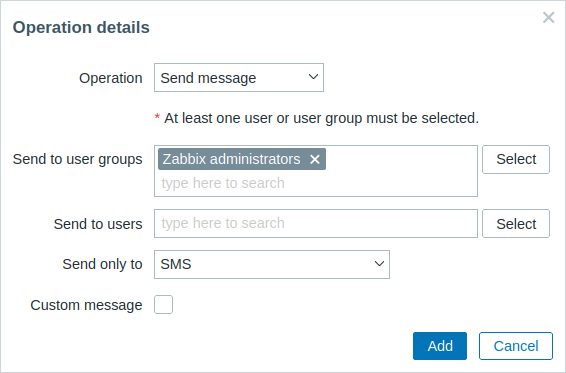Dismiss the dialog with Cancel

click(x=516, y=346)
